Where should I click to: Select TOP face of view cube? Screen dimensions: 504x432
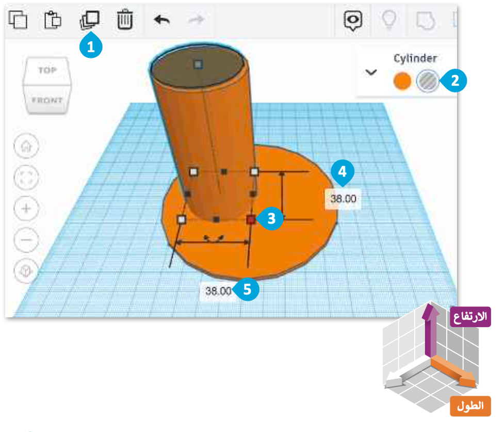pyautogui.click(x=47, y=70)
